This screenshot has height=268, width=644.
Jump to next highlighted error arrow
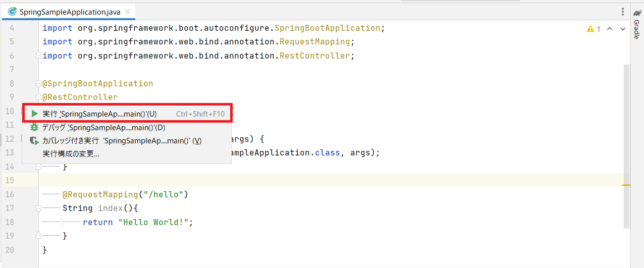tap(622, 29)
